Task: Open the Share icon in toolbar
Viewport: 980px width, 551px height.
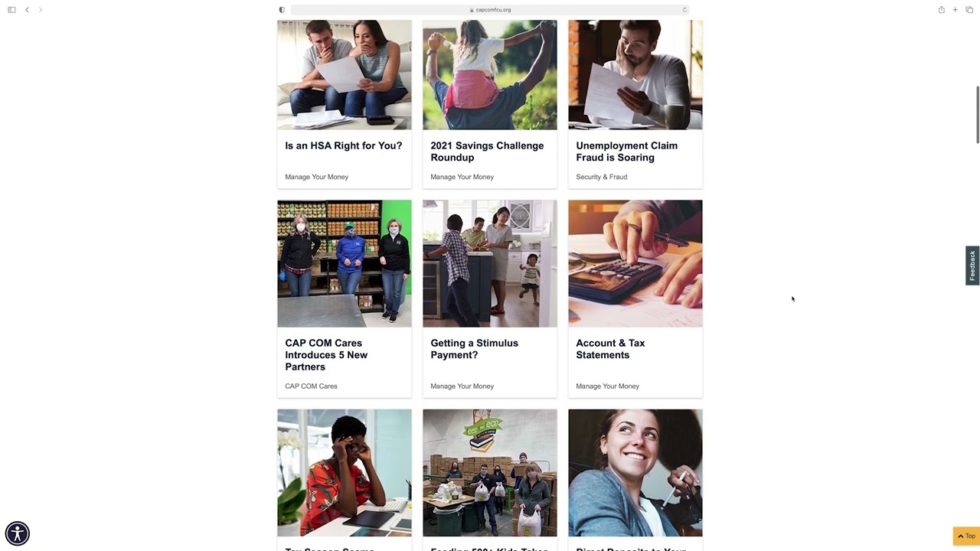Action: coord(941,9)
